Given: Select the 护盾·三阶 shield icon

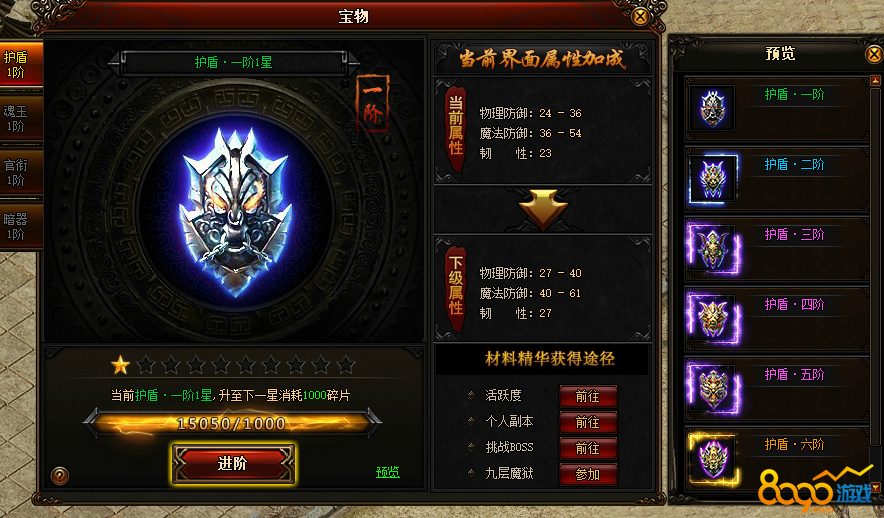Looking at the screenshot, I should [x=713, y=249].
